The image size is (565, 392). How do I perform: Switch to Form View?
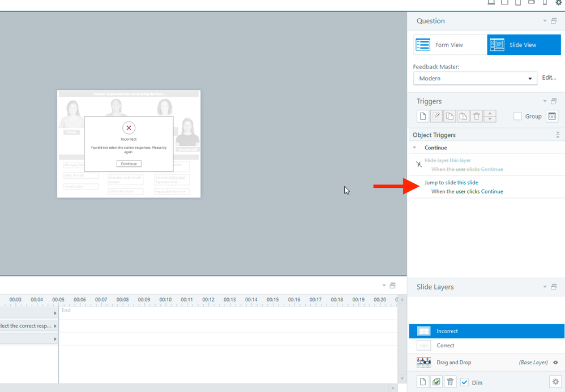(x=450, y=45)
